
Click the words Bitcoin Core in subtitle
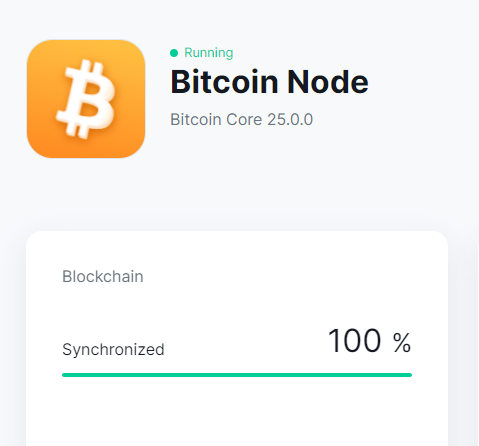tap(216, 119)
